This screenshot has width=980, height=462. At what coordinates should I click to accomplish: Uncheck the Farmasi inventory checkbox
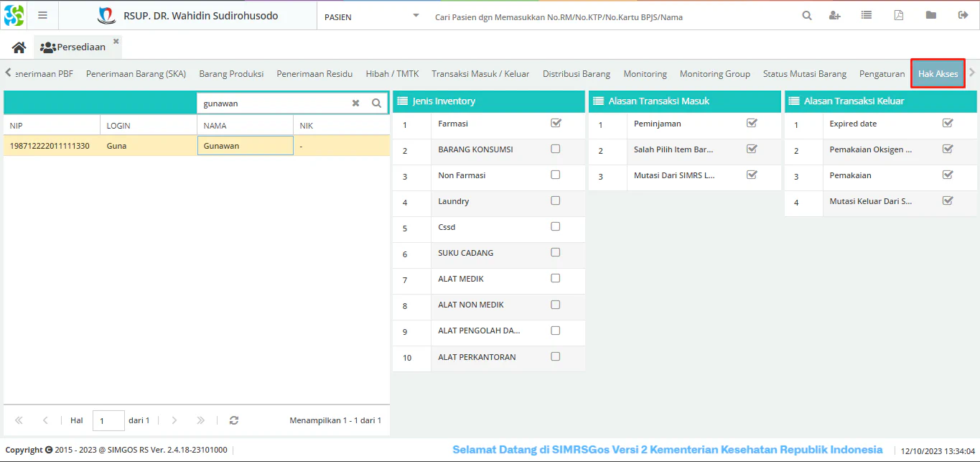(556, 123)
